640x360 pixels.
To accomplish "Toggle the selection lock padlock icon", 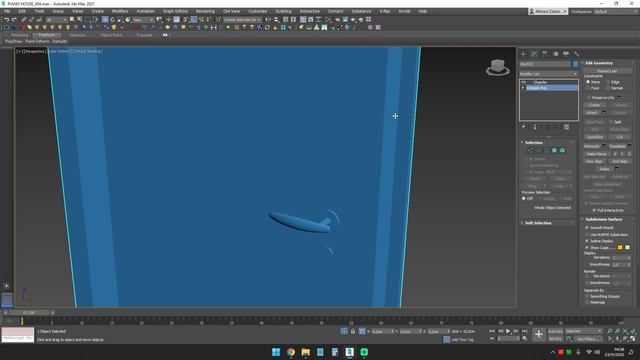I will click(353, 331).
